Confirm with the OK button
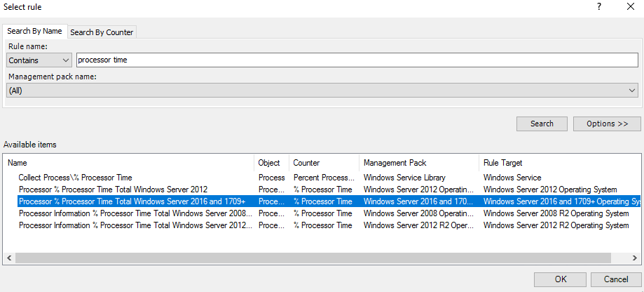Viewport: 644px width, 292px height. 560,279
